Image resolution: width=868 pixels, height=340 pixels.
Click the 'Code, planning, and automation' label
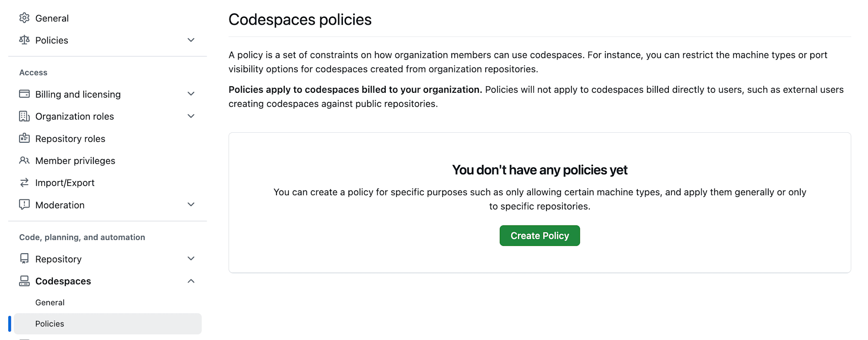coord(82,237)
